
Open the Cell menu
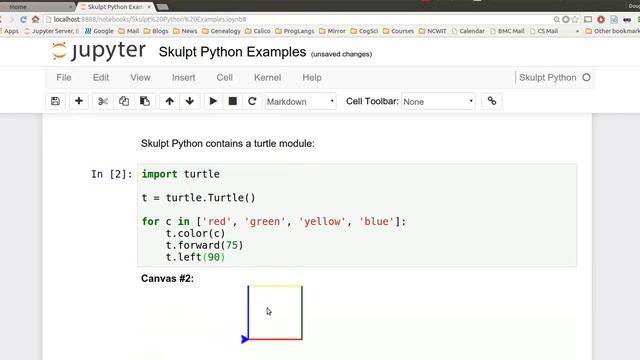(x=224, y=78)
